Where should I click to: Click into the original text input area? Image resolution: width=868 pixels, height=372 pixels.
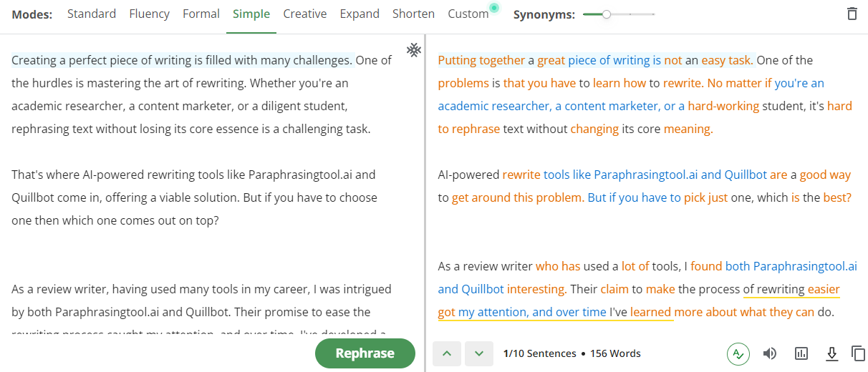click(203, 186)
